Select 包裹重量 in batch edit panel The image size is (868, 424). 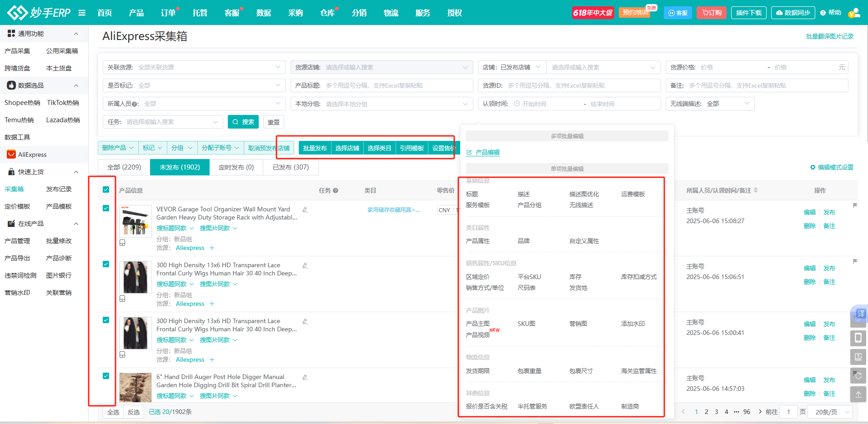529,371
